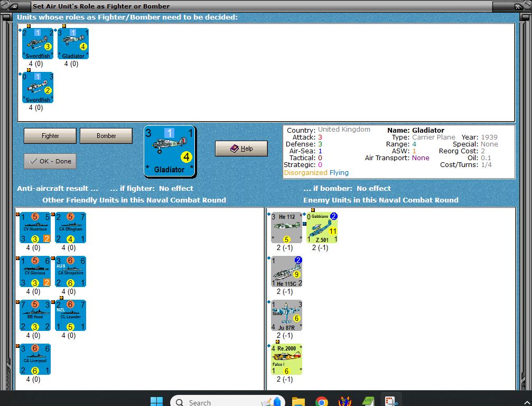Viewport: 532px width, 406px height.
Task: Click the Flying status text
Action: pos(339,172)
